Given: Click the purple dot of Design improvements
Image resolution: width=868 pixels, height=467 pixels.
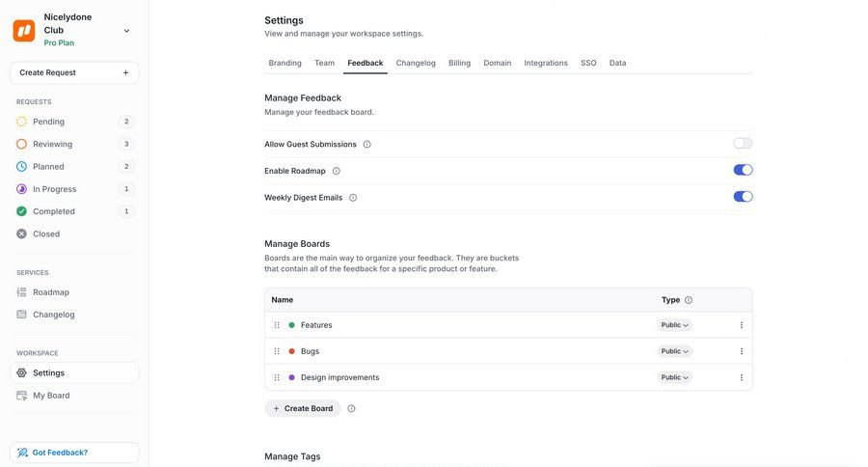Looking at the screenshot, I should (291, 377).
